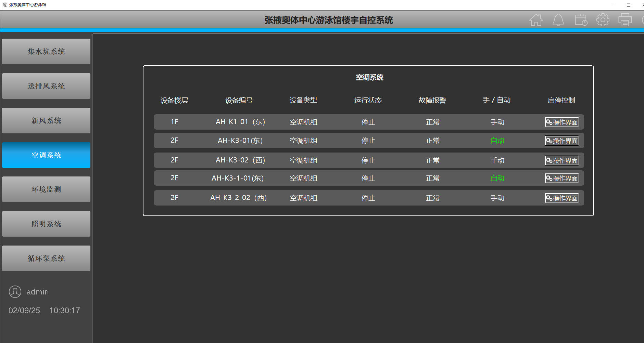Open the settings gear icon
Viewport: 644px width, 343px height.
pos(603,20)
